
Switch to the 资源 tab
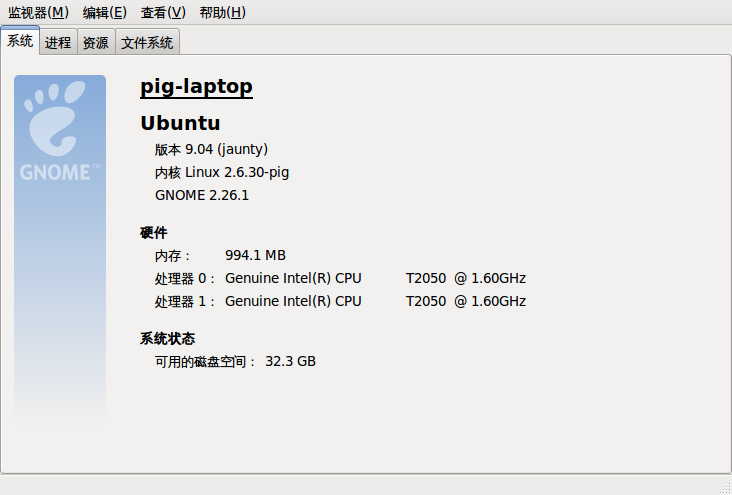(96, 42)
